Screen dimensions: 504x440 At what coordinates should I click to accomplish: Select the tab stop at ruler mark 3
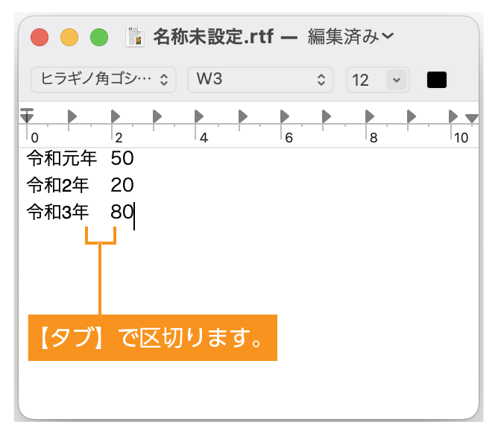(x=157, y=116)
